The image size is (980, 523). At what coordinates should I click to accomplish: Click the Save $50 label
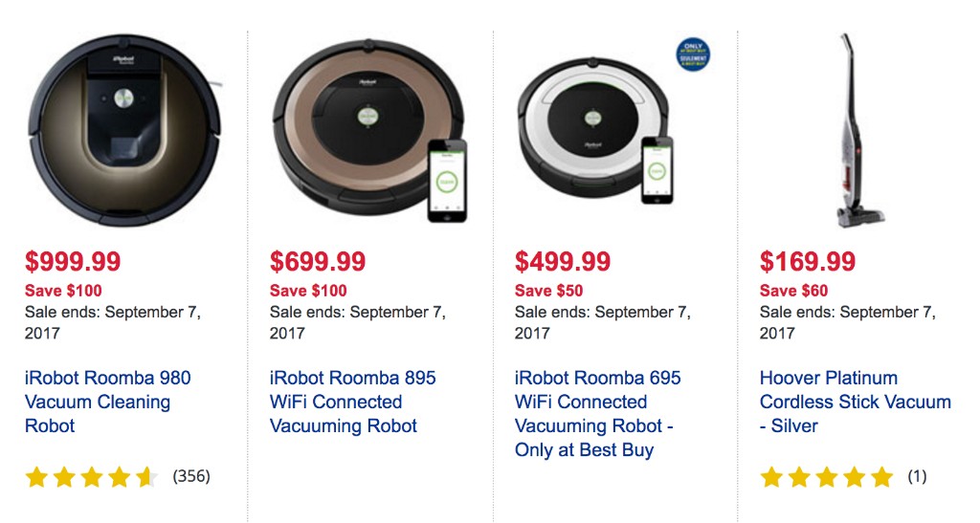[548, 291]
